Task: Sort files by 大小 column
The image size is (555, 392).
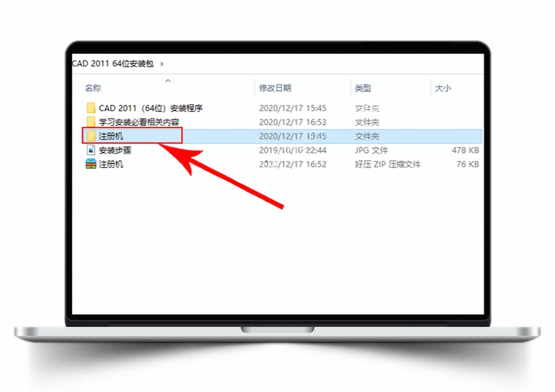Action: click(443, 88)
